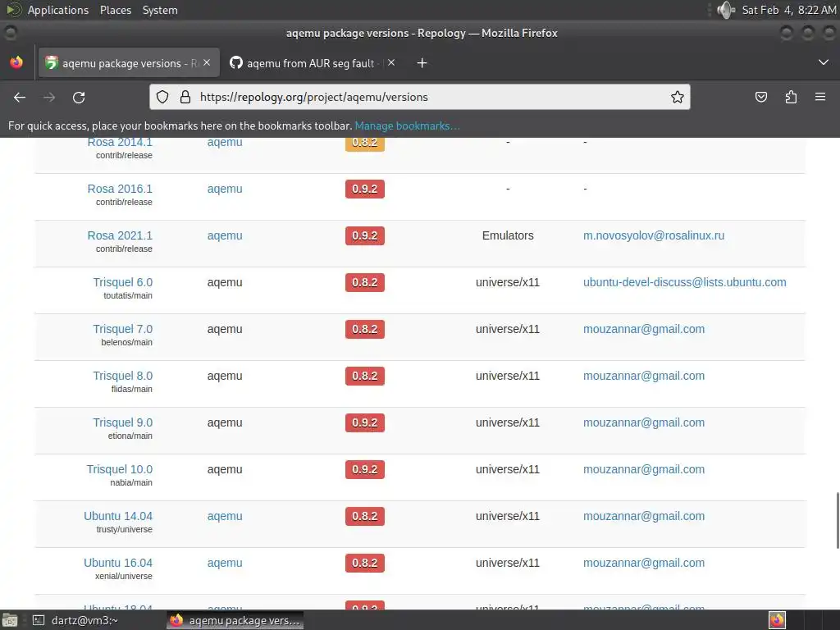Click the ubuntu-devel-discuss@lists.ubuntu.com maintainer link
Screen dimensions: 840x630
[685, 282]
